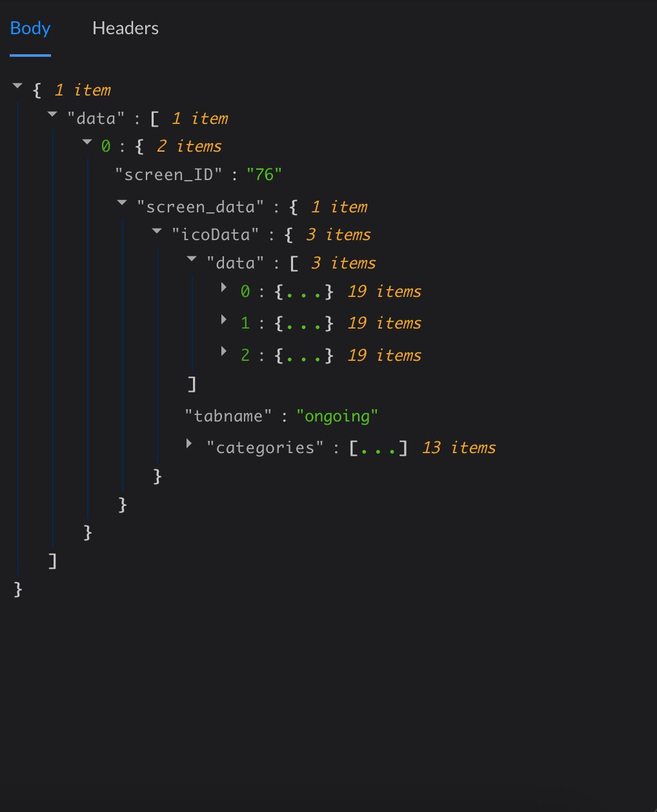
Task: Collapse the "icoData" node
Action: 157,230
